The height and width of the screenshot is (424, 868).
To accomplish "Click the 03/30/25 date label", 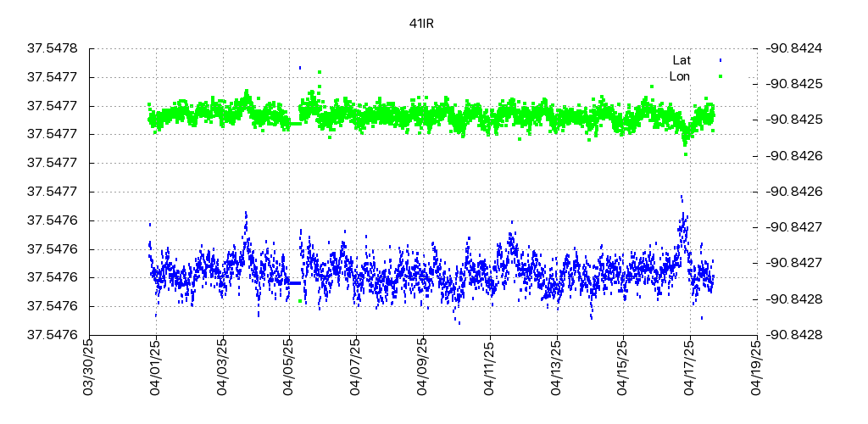I will [x=87, y=365].
